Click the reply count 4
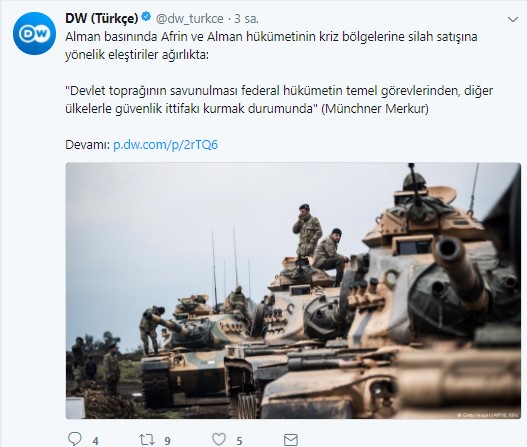The height and width of the screenshot is (447, 527). [96, 441]
